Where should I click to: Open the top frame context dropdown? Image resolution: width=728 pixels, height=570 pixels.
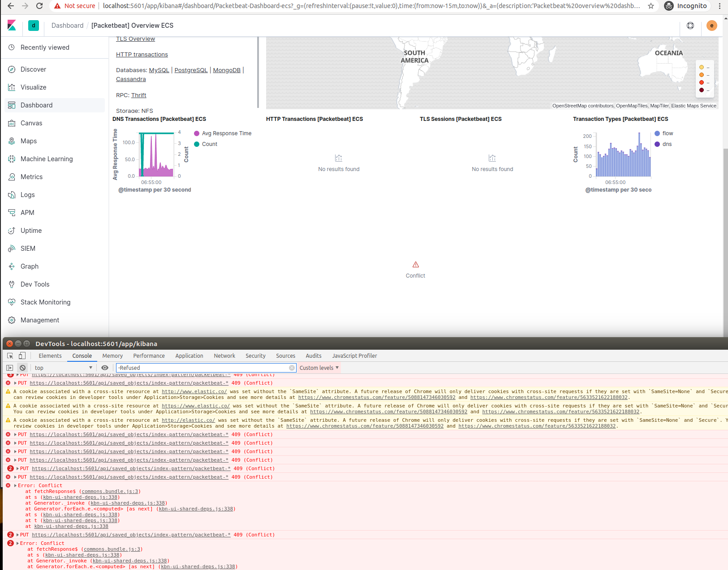click(x=63, y=367)
